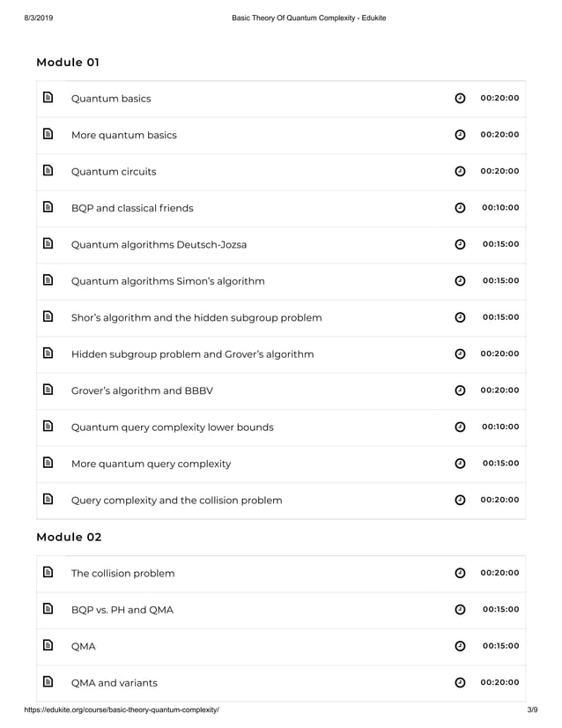Screen dimensions: 562x728
Task: Click the clock icon in Grover's algorithm and BBBV row
Action: coord(460,390)
